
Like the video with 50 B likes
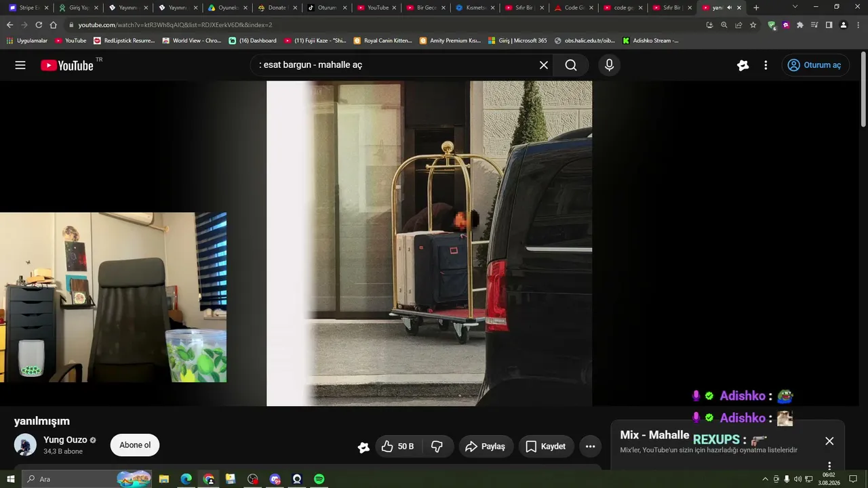397,446
